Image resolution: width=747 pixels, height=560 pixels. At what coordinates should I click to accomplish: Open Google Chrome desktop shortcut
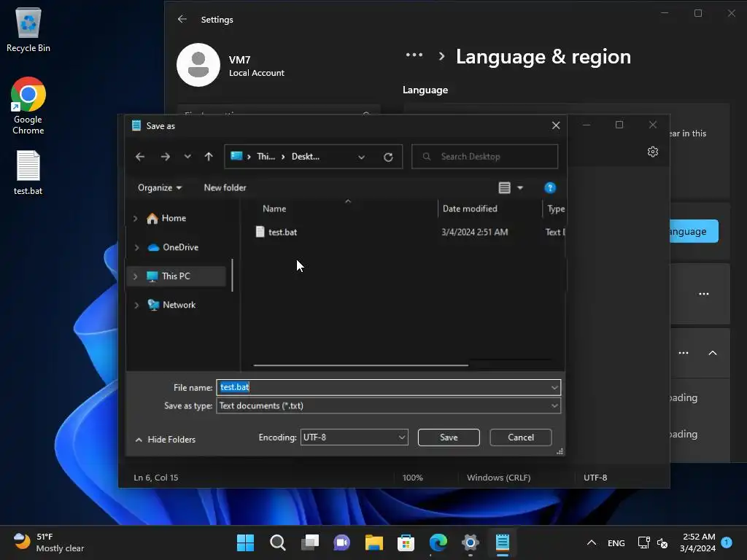[28, 106]
